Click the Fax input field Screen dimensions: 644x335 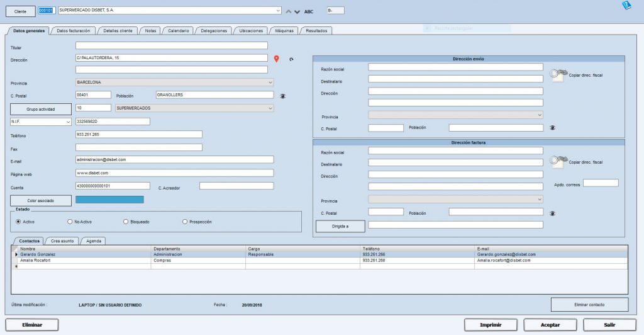(x=139, y=147)
